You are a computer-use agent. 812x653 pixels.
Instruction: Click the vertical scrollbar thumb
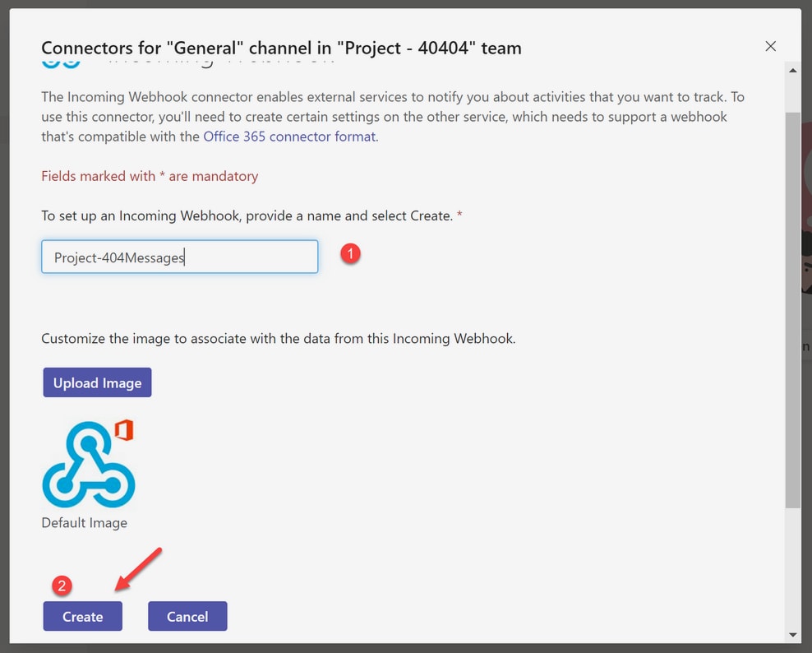point(793,310)
